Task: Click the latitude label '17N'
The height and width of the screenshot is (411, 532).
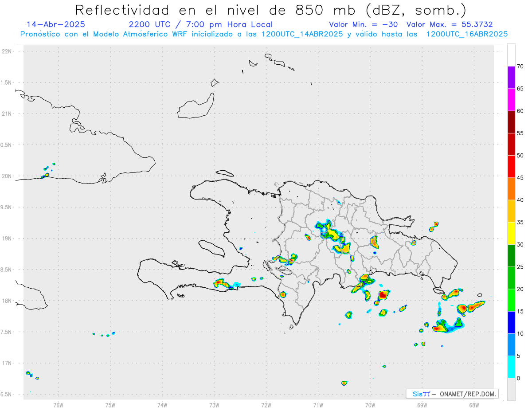Action: [7, 363]
